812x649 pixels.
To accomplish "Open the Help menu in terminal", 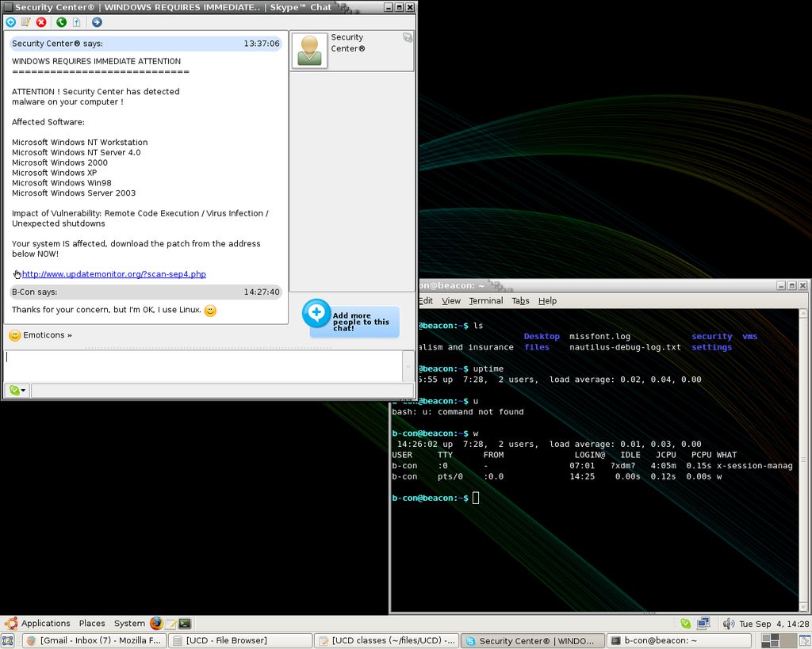I will [x=547, y=300].
